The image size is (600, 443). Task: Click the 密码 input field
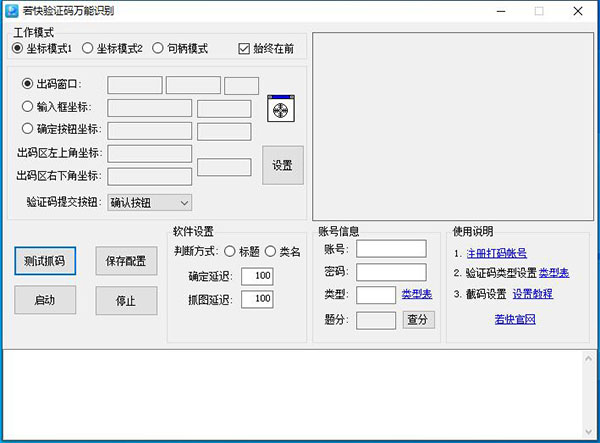pos(391,272)
